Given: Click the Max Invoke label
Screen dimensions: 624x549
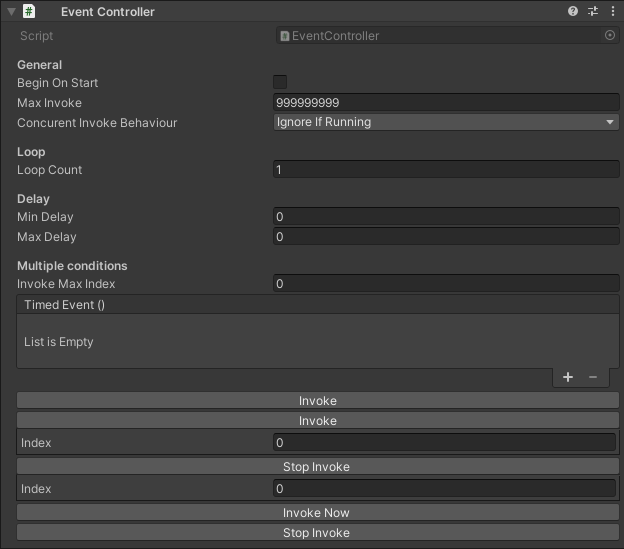Looking at the screenshot, I should tap(49, 103).
